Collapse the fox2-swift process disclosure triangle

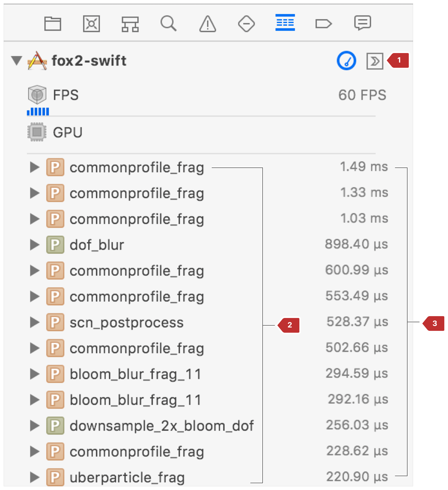click(x=17, y=60)
